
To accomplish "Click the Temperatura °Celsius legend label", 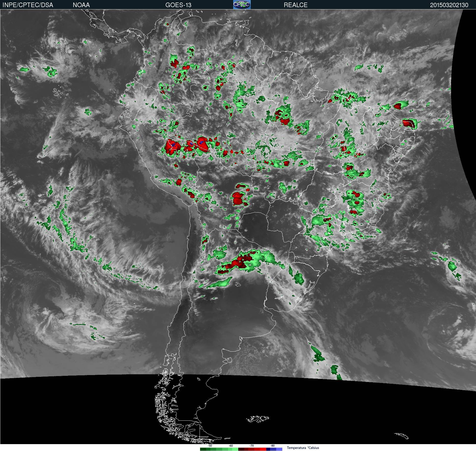I will pos(303,448).
